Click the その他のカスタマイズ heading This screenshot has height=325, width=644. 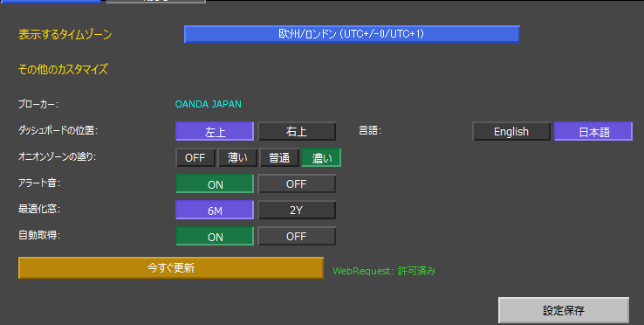[63, 69]
